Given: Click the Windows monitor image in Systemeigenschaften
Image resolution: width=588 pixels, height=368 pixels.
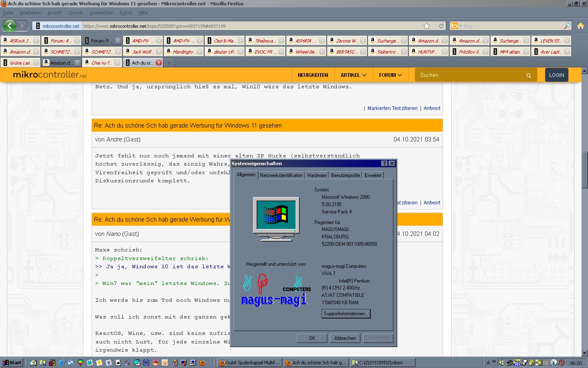Looking at the screenshot, I should click(276, 219).
